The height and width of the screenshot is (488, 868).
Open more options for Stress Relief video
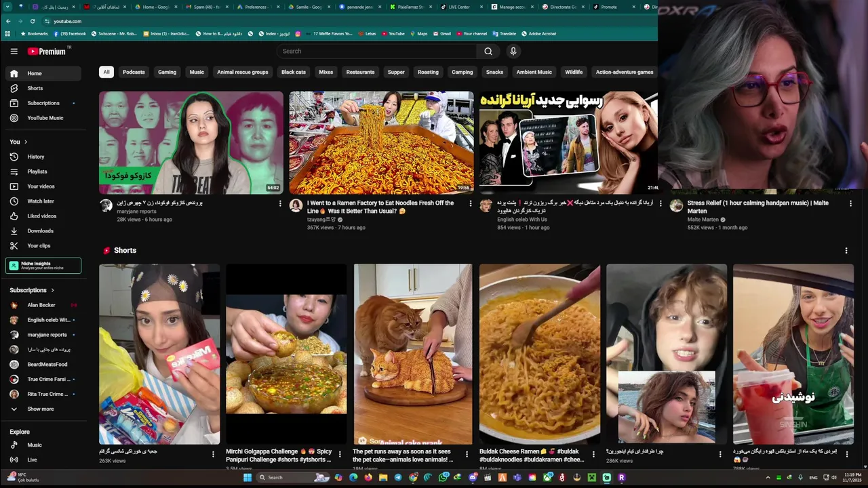[850, 203]
